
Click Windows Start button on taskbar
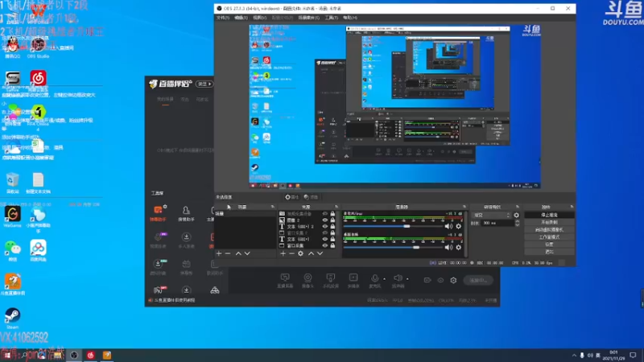(7, 355)
